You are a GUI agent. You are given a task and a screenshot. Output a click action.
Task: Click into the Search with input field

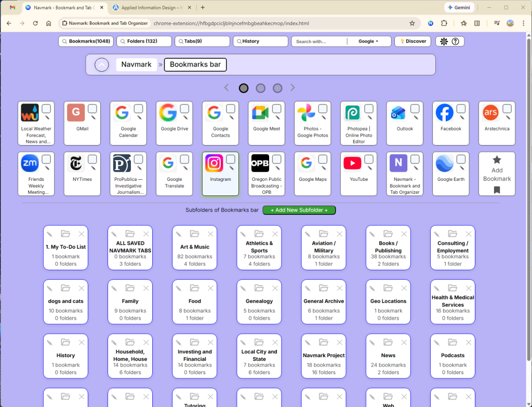pyautogui.click(x=320, y=42)
